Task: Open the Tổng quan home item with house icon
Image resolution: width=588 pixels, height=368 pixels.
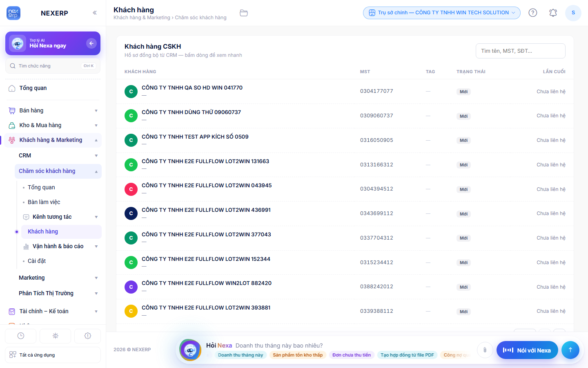Action: 53,88
